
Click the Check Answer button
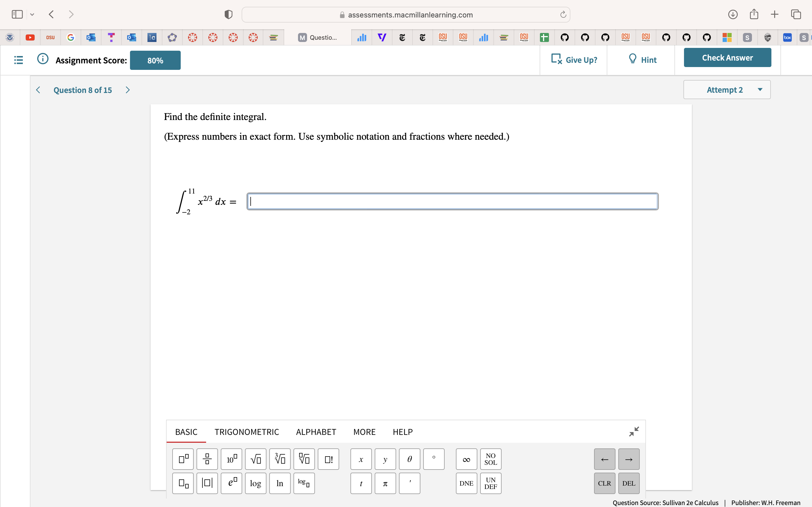tap(727, 57)
